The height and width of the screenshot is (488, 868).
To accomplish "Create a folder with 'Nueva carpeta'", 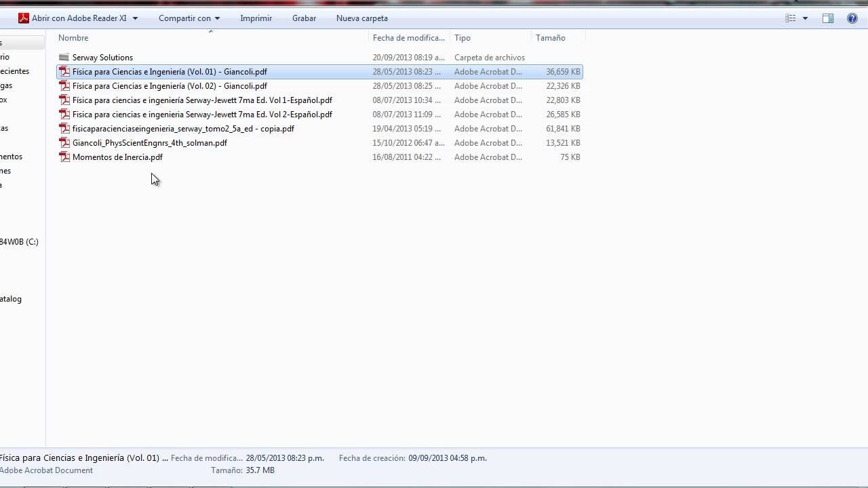I will pyautogui.click(x=362, y=18).
